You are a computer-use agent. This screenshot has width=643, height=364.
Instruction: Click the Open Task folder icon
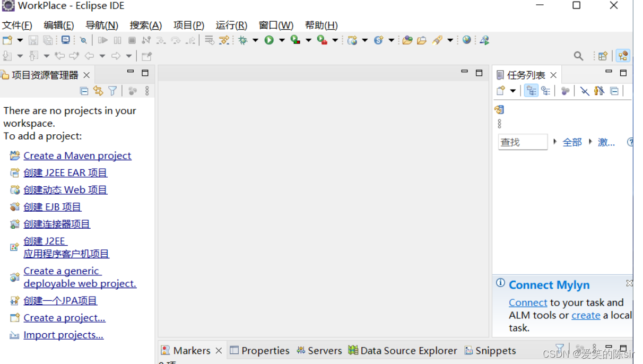pos(422,40)
